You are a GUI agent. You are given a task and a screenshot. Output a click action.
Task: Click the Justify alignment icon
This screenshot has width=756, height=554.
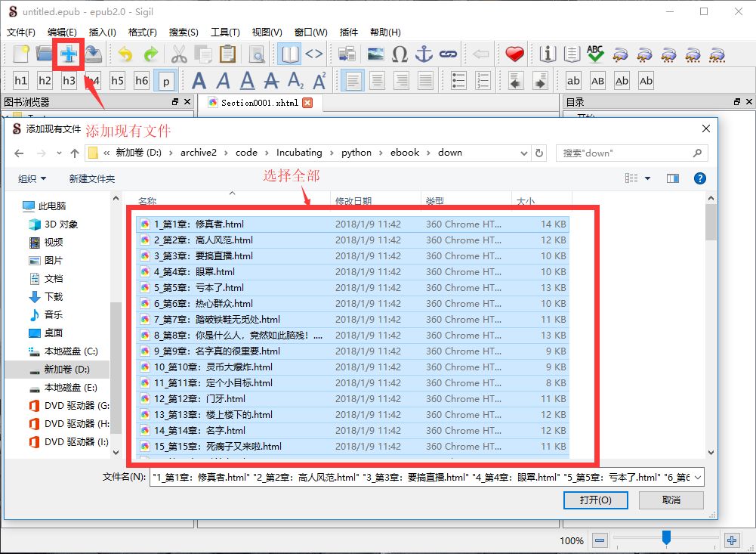click(x=425, y=81)
